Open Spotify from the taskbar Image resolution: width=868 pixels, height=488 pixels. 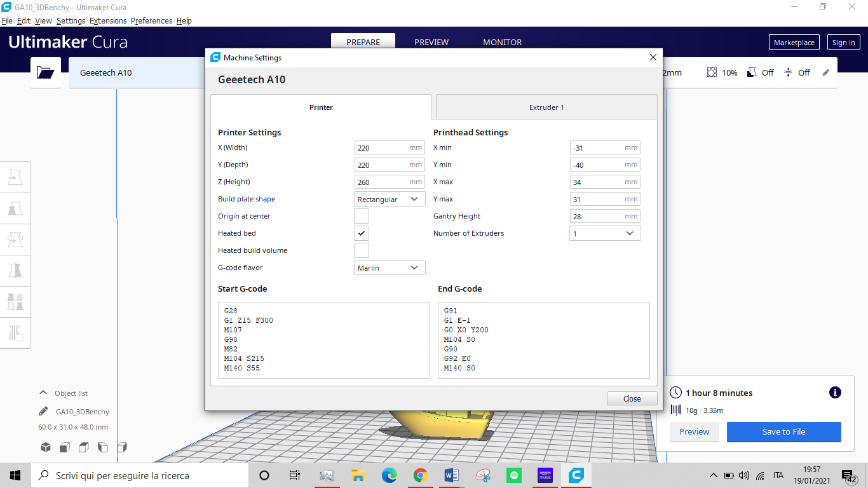[514, 475]
